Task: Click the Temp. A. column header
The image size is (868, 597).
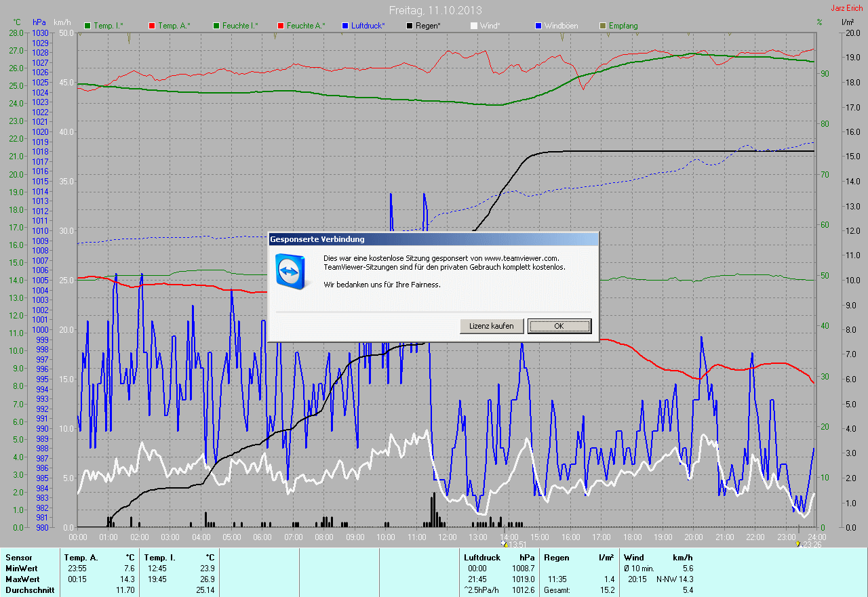Action: point(81,558)
